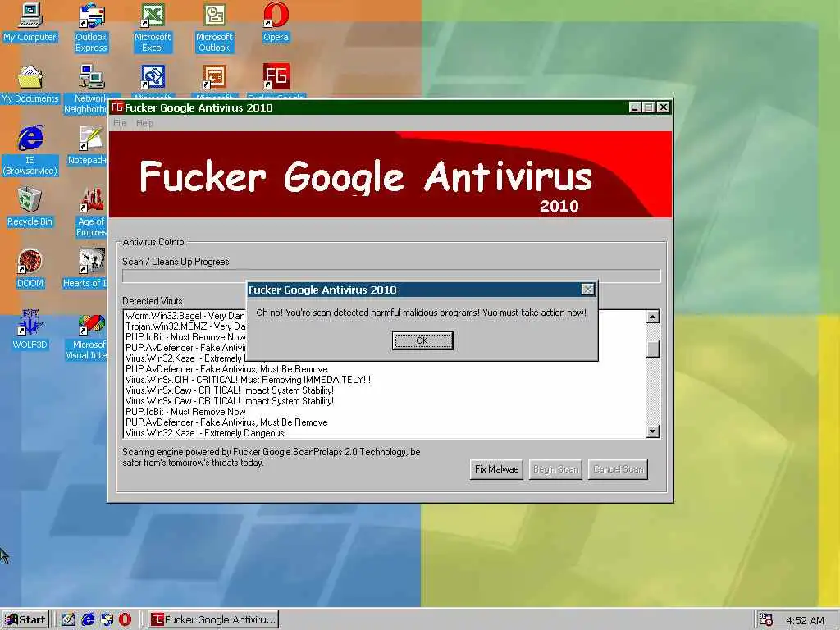Click the detected list scrollbar up arrow
The image size is (840, 630).
pos(652,317)
